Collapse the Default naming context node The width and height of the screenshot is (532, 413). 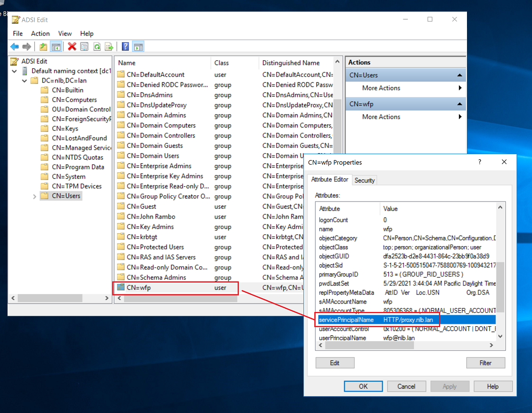[x=15, y=71]
